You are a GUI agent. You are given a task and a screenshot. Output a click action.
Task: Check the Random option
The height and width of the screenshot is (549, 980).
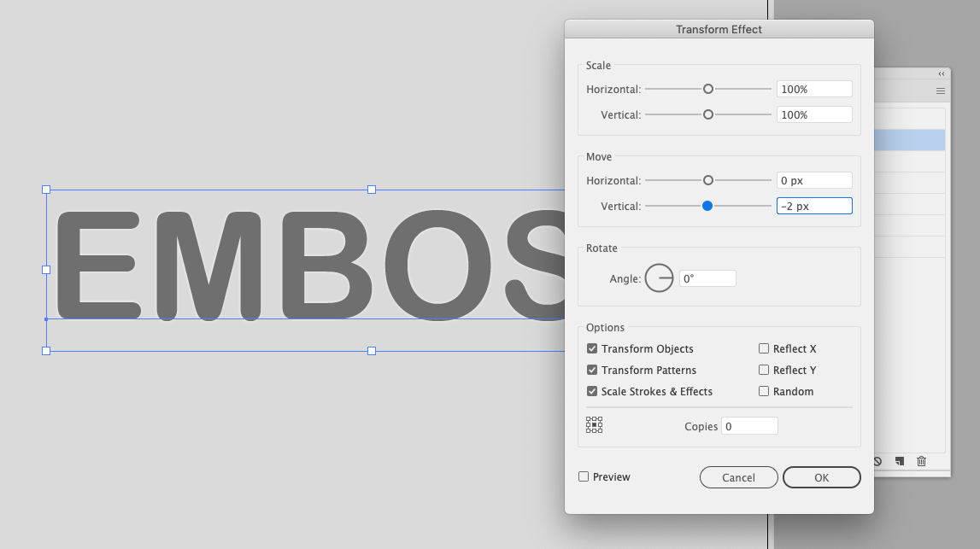tap(763, 391)
